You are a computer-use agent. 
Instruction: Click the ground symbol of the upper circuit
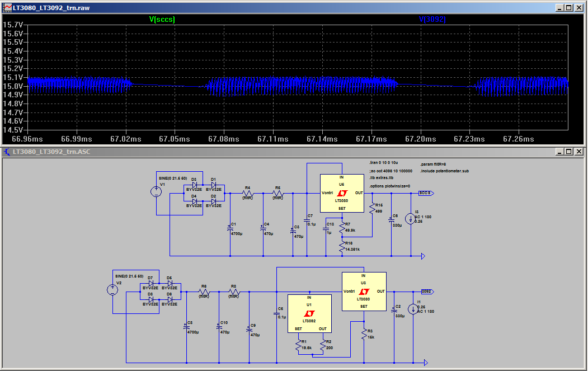click(423, 256)
